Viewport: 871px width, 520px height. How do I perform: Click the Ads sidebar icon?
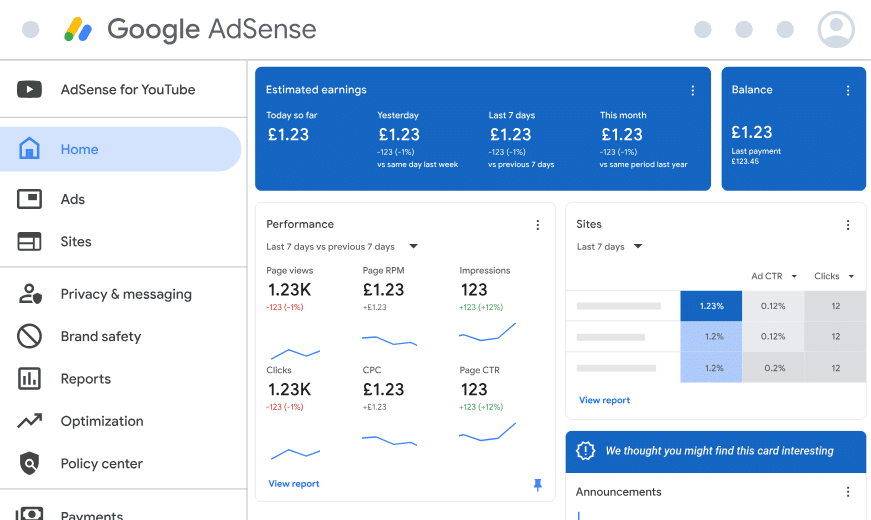pos(29,199)
